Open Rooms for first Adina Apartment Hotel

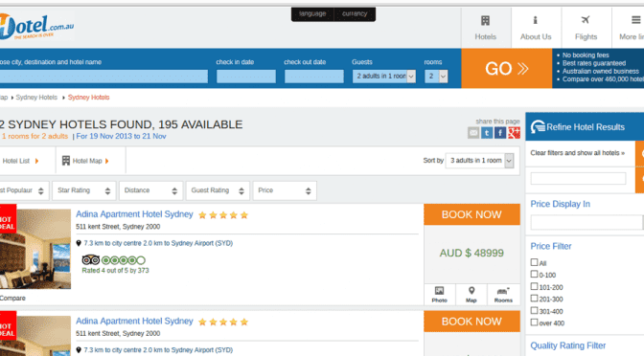click(503, 294)
